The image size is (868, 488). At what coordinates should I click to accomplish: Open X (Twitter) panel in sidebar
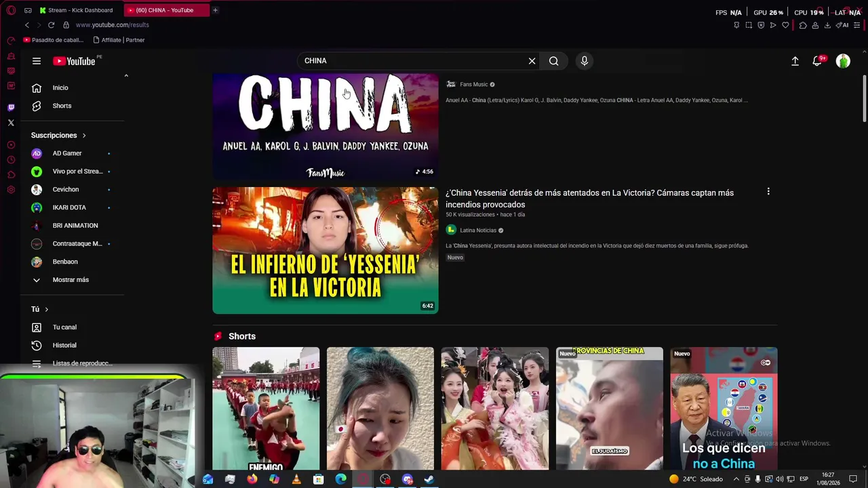[11, 123]
